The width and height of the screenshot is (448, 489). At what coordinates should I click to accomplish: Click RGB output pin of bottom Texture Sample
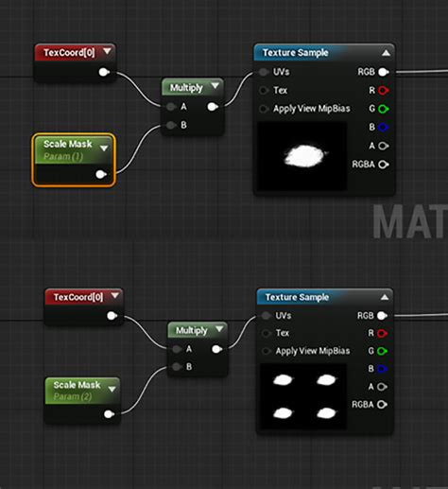[382, 316]
